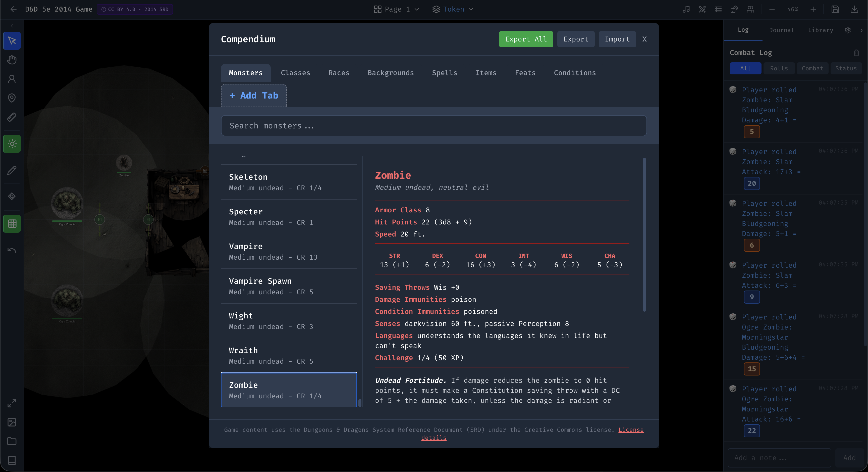Switch to the Library tab
This screenshot has width=868, height=472.
click(x=821, y=30)
